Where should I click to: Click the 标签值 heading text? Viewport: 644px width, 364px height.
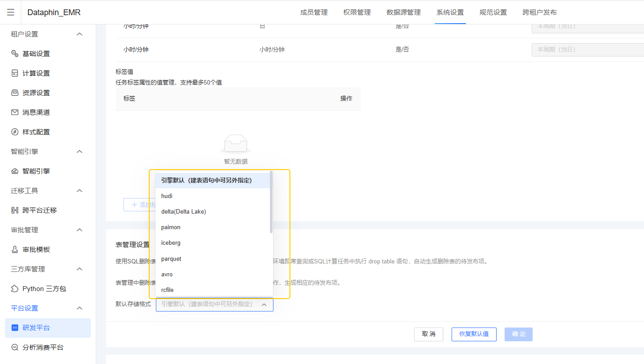pyautogui.click(x=124, y=72)
